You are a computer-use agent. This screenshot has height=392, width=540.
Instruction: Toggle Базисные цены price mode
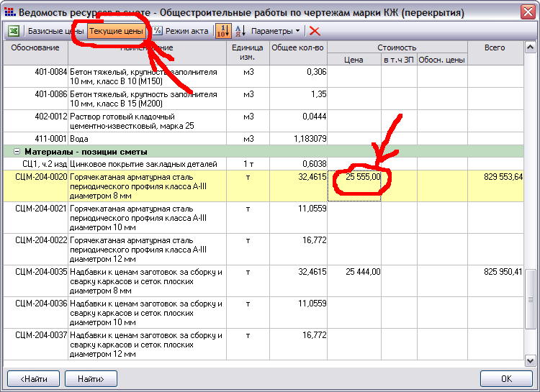[x=55, y=31]
